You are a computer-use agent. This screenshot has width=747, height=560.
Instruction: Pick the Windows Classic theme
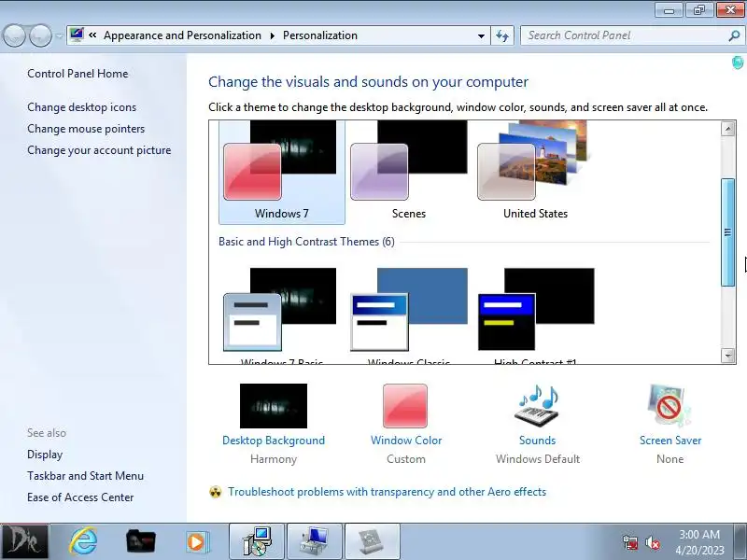coord(409,315)
